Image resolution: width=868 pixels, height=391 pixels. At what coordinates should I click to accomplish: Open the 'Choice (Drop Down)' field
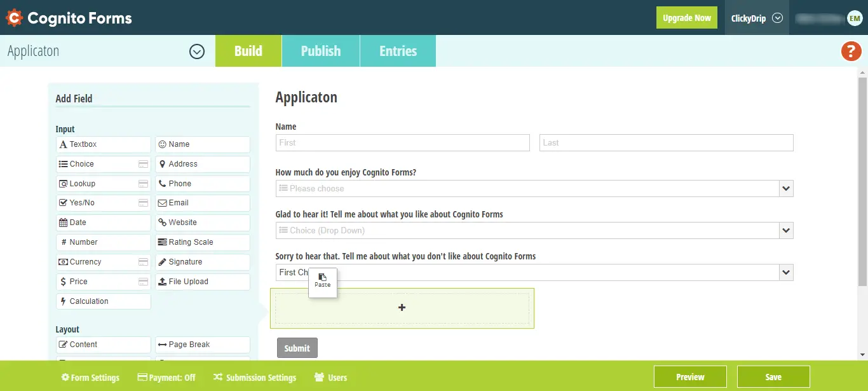coord(534,230)
